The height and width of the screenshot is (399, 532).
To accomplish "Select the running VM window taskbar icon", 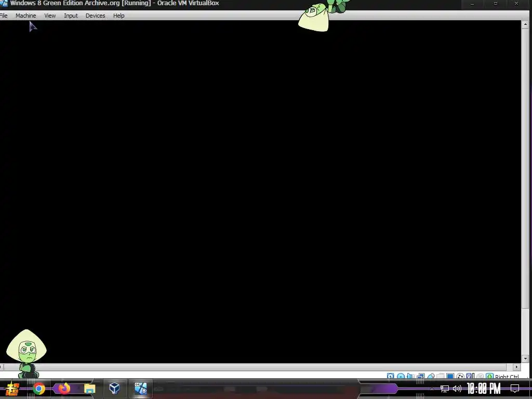I will [x=140, y=388].
